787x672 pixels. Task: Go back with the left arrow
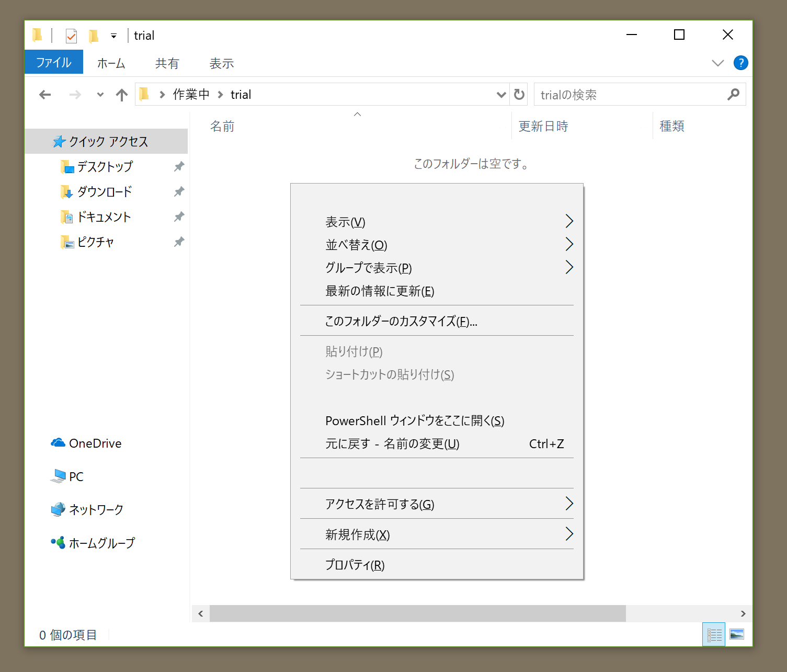pos(45,95)
